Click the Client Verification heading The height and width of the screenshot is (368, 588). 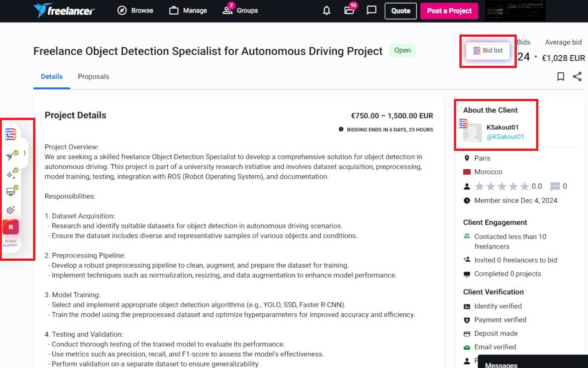pyautogui.click(x=493, y=292)
